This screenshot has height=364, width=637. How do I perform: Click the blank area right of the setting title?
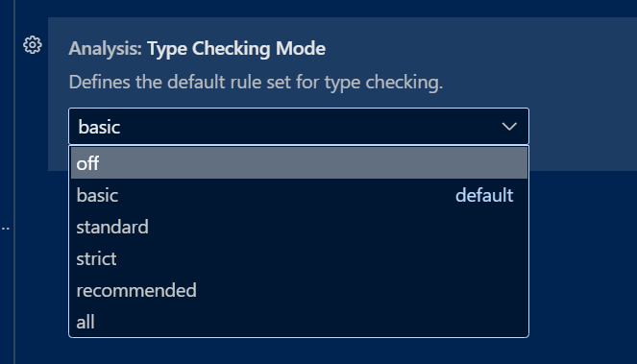coord(479,49)
